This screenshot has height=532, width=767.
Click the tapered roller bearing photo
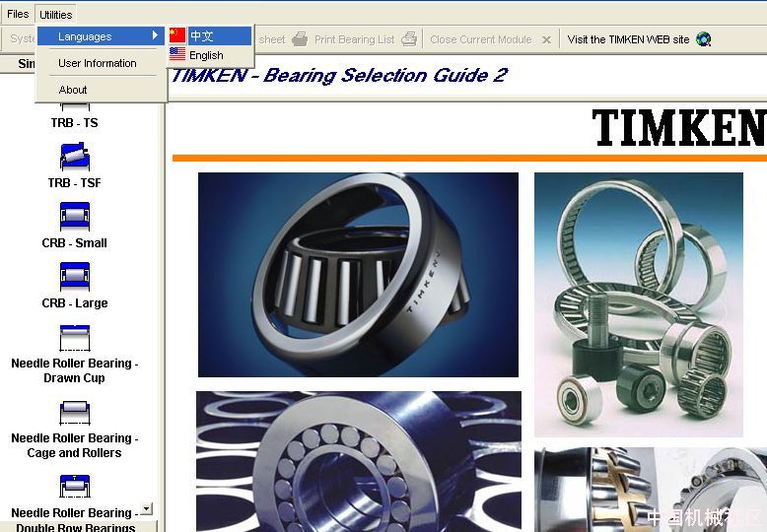[x=358, y=275]
